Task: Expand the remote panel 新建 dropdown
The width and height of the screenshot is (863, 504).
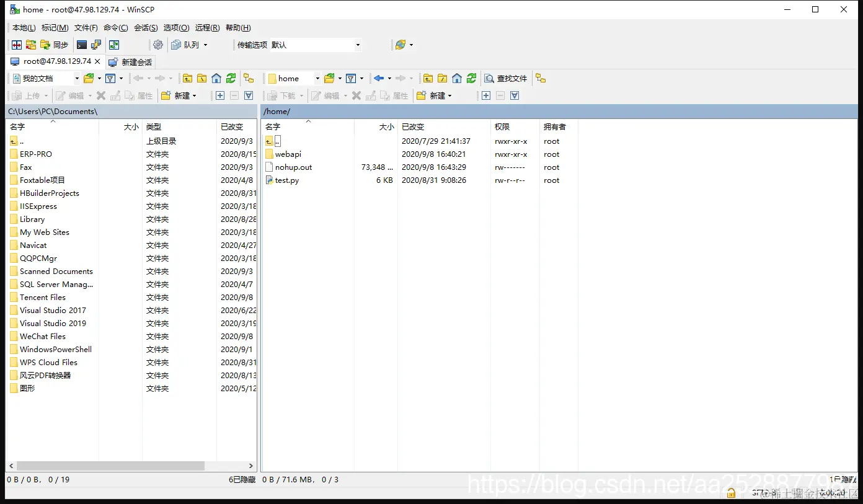Action: pos(450,95)
